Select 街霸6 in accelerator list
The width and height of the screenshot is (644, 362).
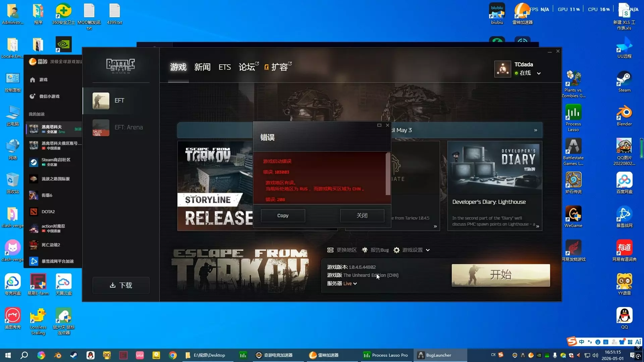(54, 195)
